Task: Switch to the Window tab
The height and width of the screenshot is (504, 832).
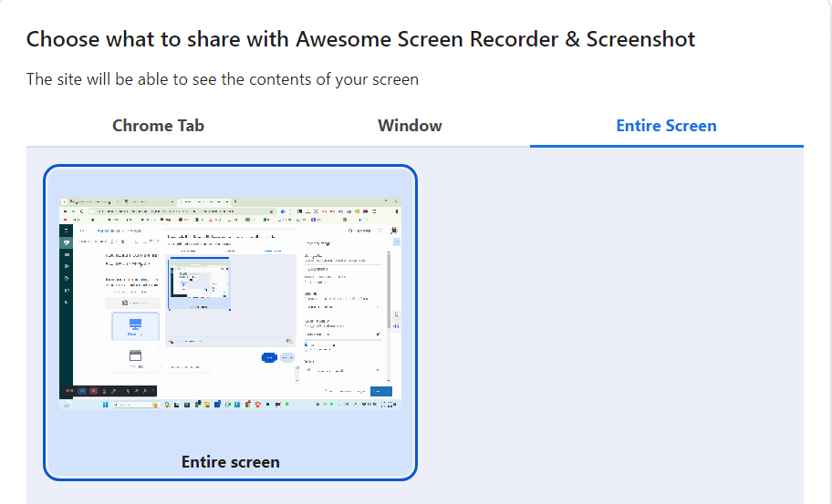Action: (410, 126)
